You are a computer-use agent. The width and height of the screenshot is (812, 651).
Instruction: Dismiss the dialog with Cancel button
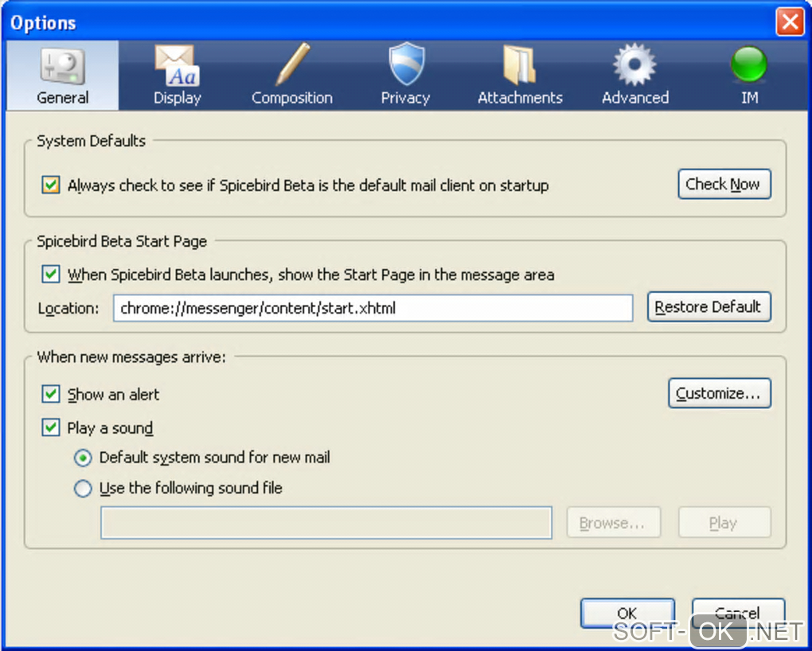739,613
